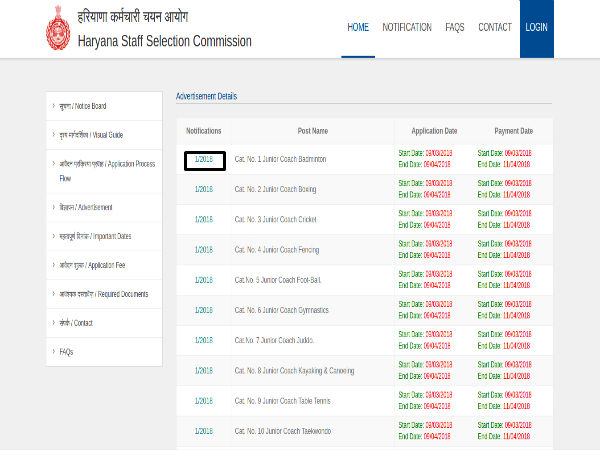Click 'Cat. No. 3 Junior Coach Cricket' text
600x450 pixels.
tap(276, 219)
